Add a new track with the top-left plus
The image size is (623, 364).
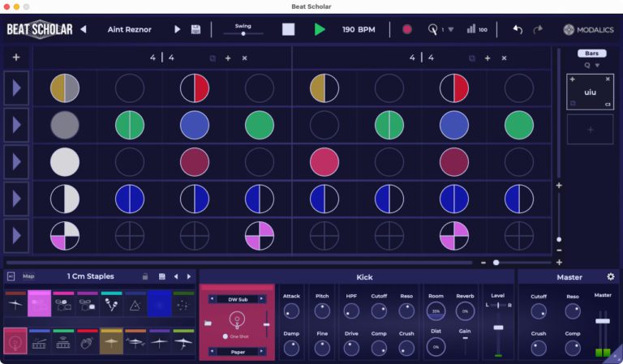(16, 58)
